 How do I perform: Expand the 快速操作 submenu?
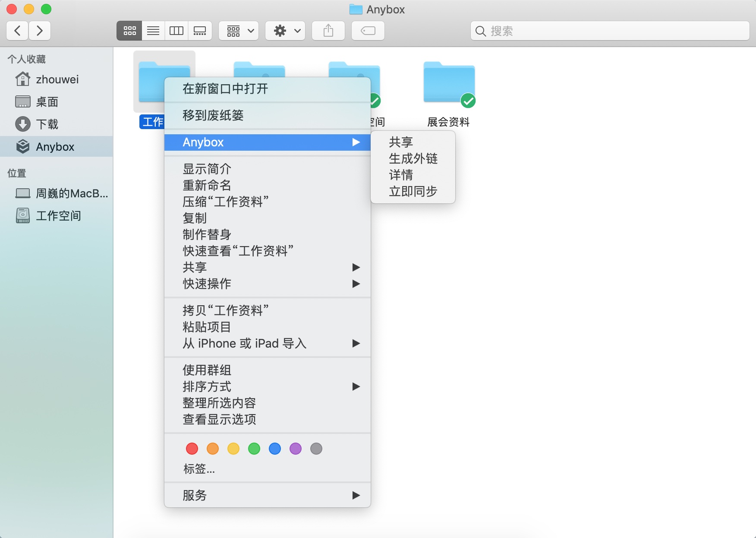pos(268,284)
